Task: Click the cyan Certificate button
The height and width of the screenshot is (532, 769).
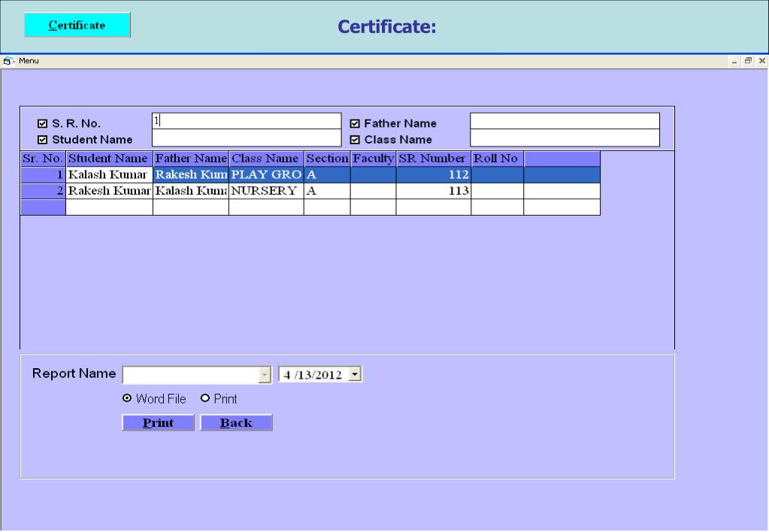Action: point(77,25)
